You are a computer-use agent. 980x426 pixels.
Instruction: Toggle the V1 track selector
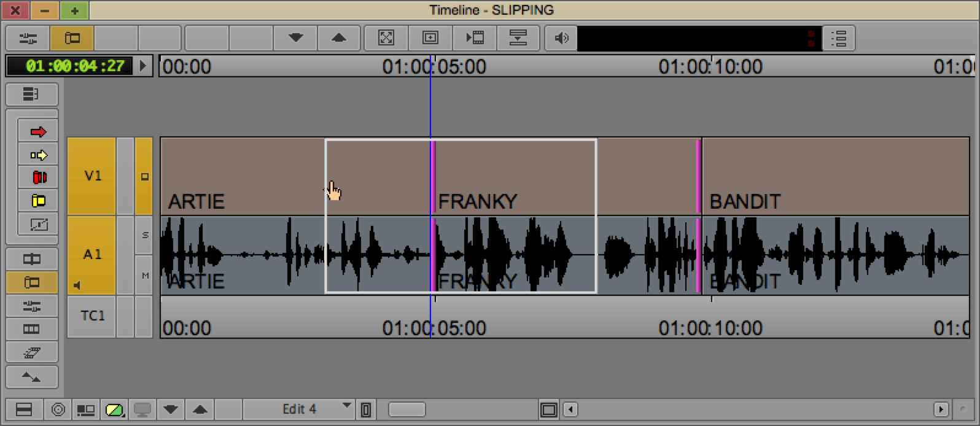coord(91,176)
